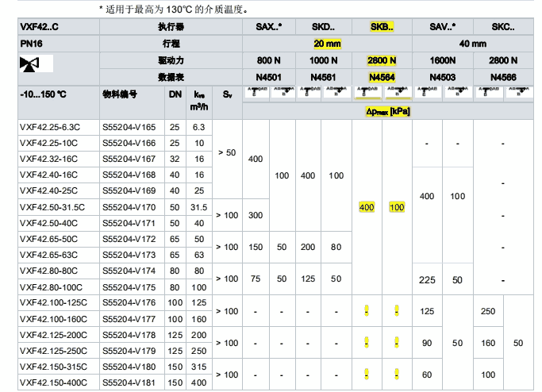
Task: Click part number S55204-V170
Action: [x=128, y=206]
